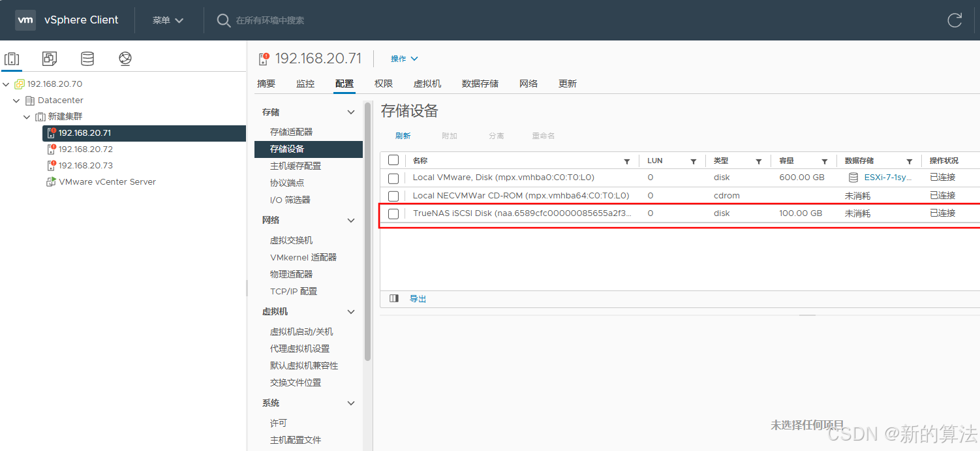The image size is (980, 451).
Task: Collapse the 网络 section chevron
Action: 351,220
